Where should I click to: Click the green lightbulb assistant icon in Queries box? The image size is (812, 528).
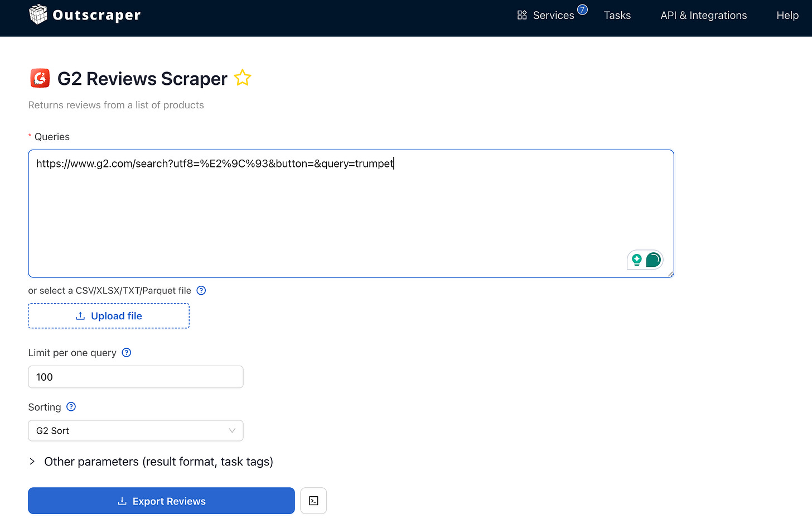637,260
